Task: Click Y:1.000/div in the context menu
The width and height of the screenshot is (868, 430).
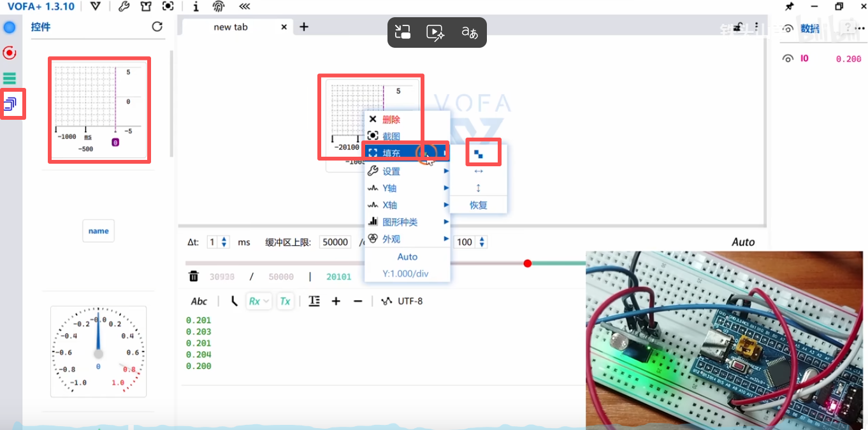Action: pyautogui.click(x=405, y=273)
